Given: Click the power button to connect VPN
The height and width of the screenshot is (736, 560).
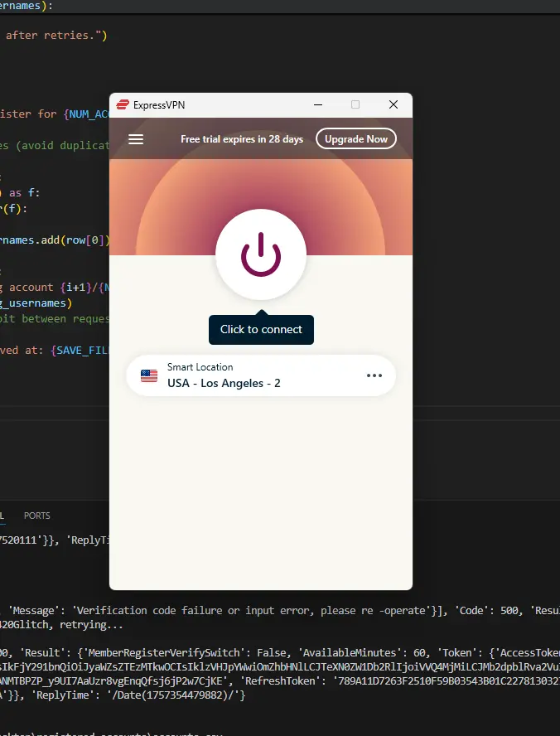Looking at the screenshot, I should click(261, 254).
